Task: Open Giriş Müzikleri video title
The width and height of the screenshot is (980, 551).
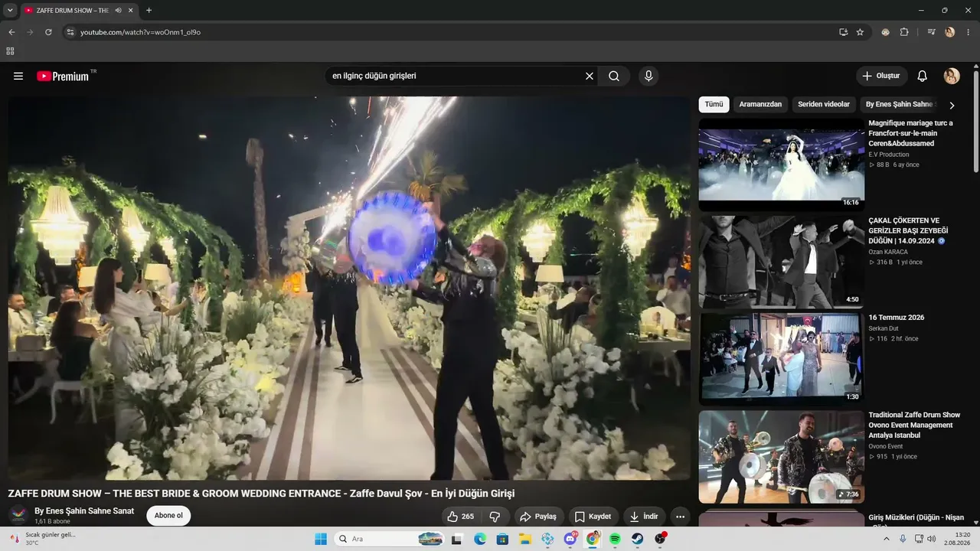Action: 916,518
